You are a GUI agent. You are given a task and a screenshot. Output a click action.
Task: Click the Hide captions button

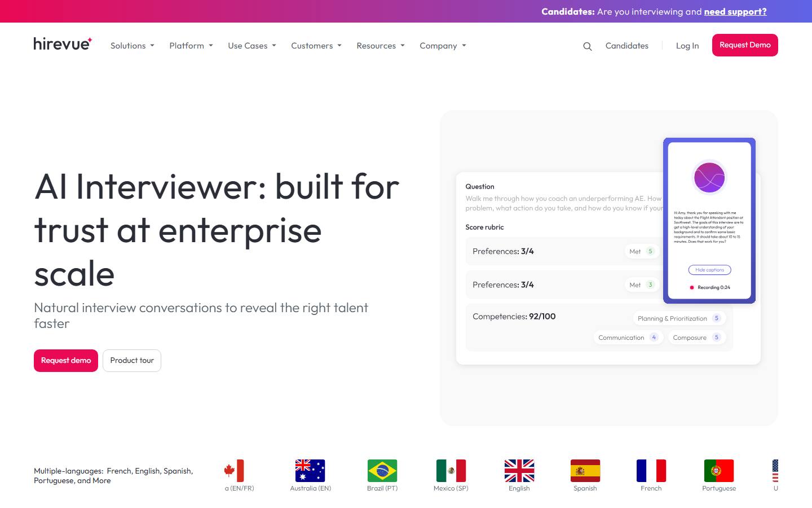pyautogui.click(x=709, y=270)
